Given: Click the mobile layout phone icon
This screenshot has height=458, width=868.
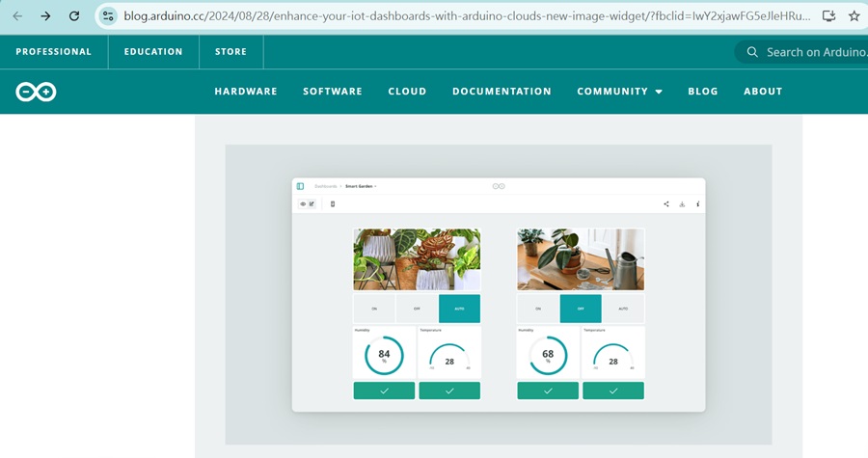Looking at the screenshot, I should (333, 203).
